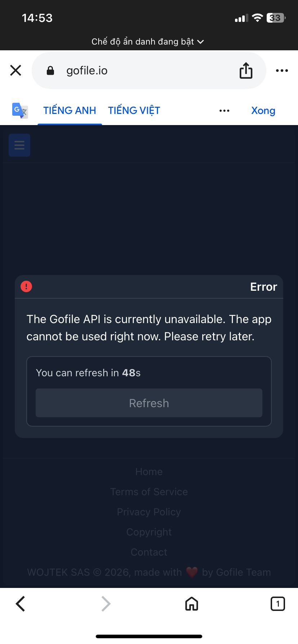Screen dimensions: 298x644
Task: Select the TIẾNG ANH language tab
Action: point(70,110)
